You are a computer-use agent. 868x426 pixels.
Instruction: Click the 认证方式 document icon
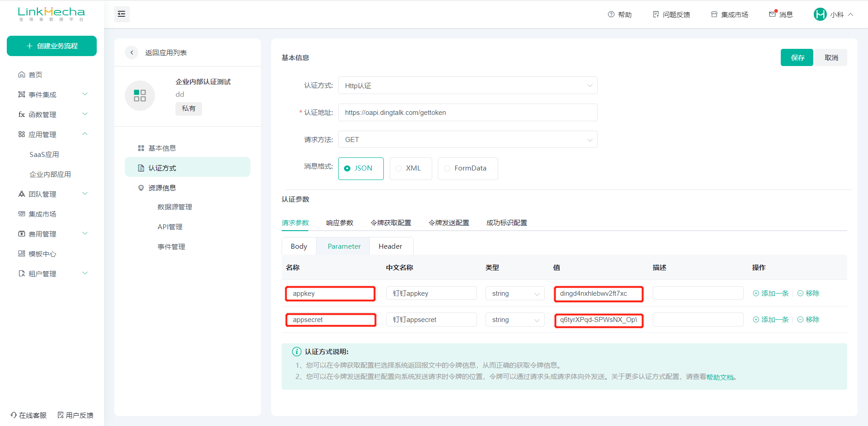(x=141, y=168)
